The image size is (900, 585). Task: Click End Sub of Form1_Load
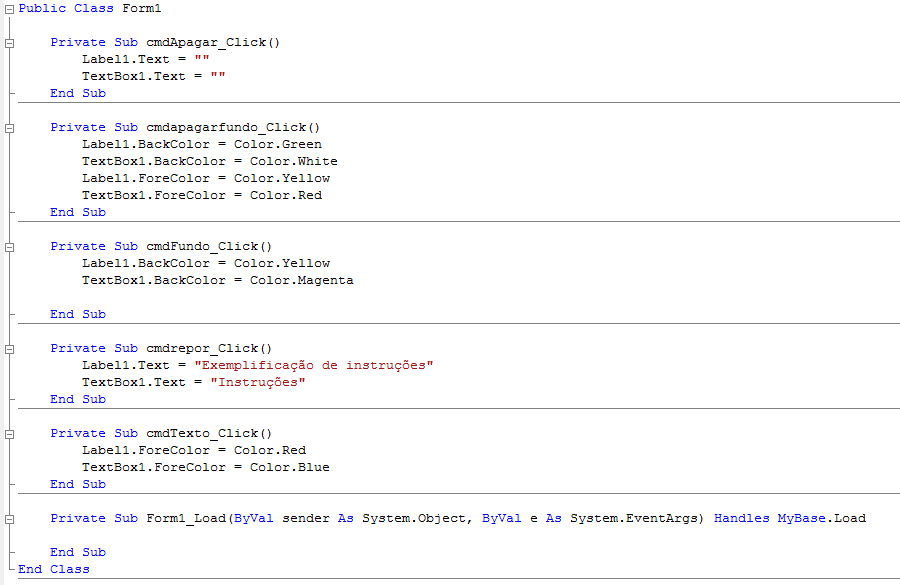78,552
